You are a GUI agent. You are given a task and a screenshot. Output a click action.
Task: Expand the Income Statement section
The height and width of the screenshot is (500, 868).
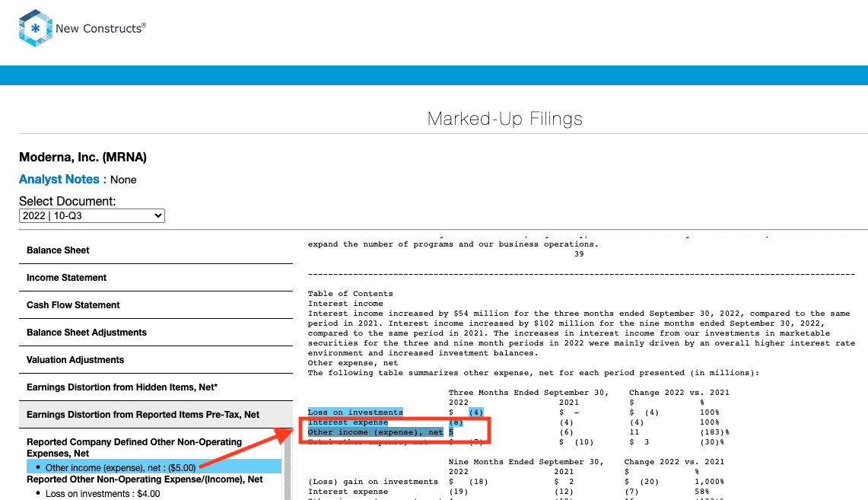155,278
